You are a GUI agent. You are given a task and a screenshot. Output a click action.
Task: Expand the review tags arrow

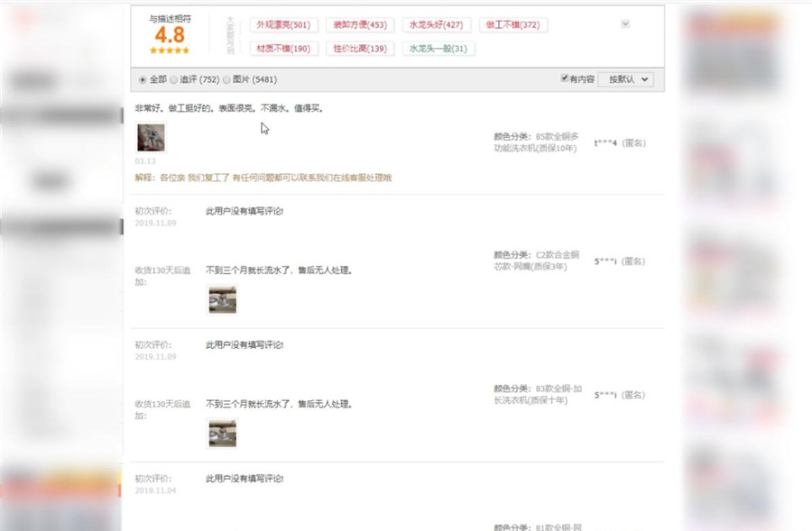click(625, 23)
